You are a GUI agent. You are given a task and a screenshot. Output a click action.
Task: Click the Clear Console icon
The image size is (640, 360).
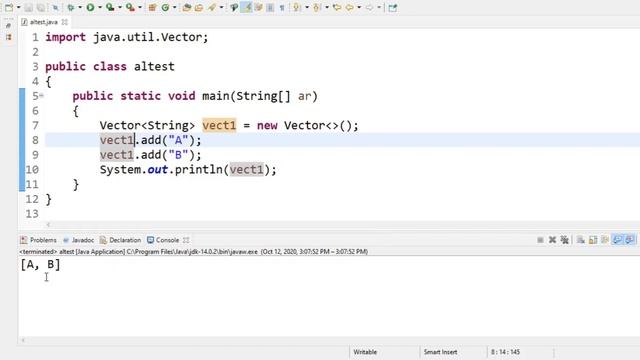(x=580, y=240)
